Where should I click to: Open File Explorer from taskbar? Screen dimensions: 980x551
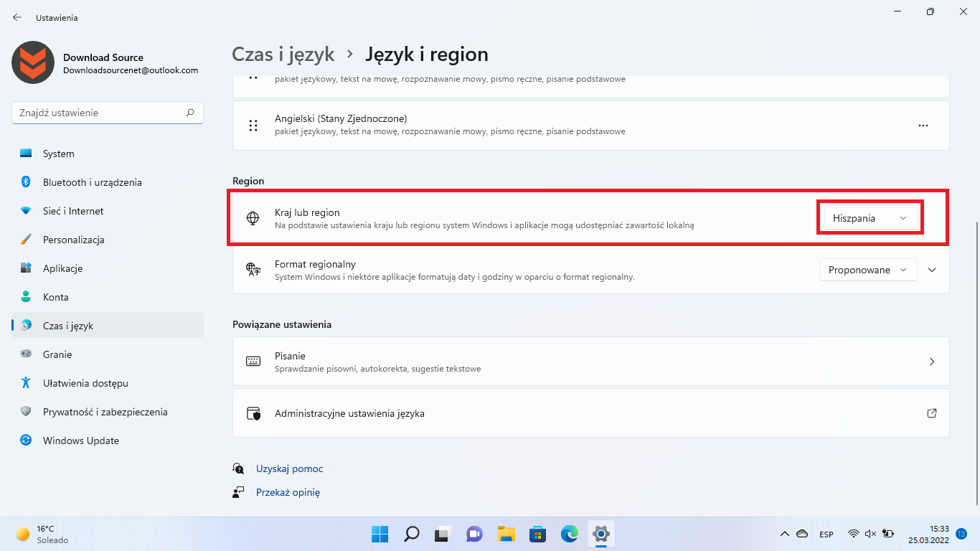(x=507, y=534)
